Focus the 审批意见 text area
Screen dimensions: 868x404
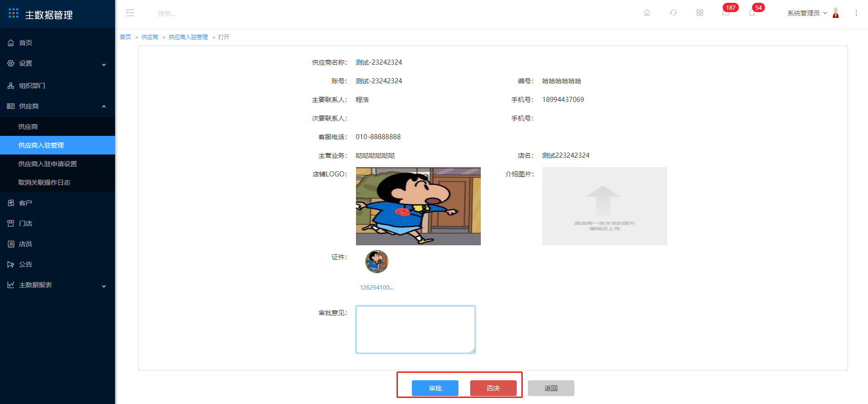(x=416, y=330)
